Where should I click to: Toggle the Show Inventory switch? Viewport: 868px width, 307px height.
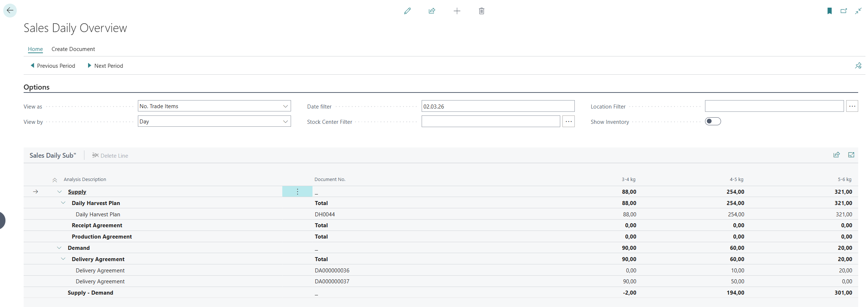pos(713,121)
